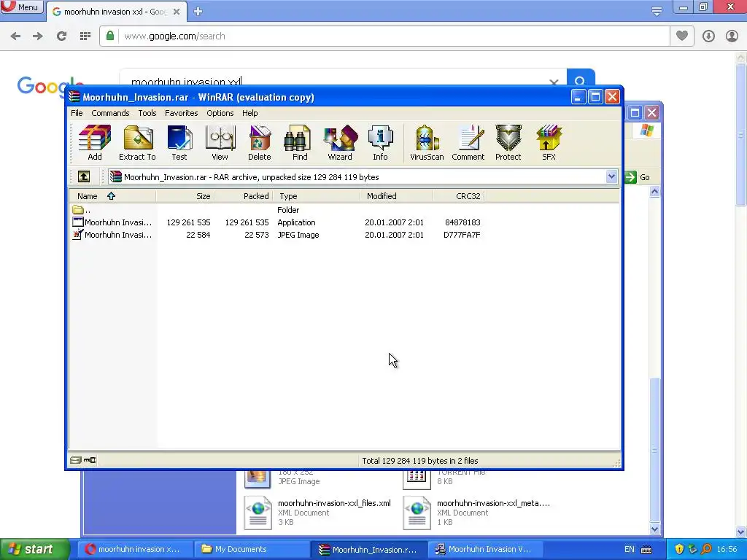Open the Help menu
The image size is (747, 560).
(x=249, y=113)
